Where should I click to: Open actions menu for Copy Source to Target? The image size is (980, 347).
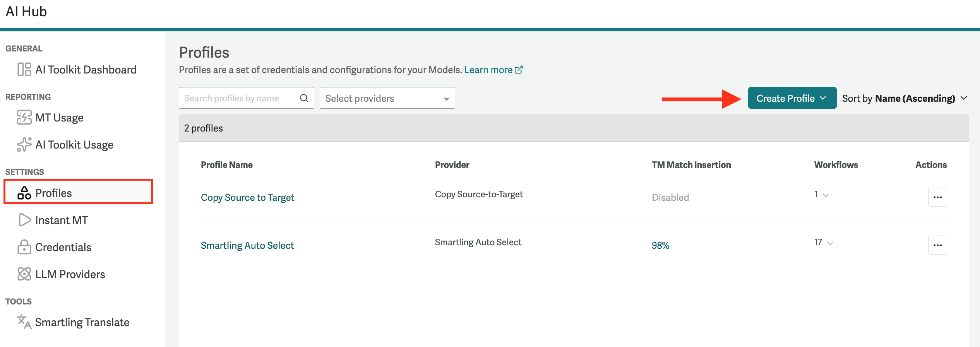point(937,197)
